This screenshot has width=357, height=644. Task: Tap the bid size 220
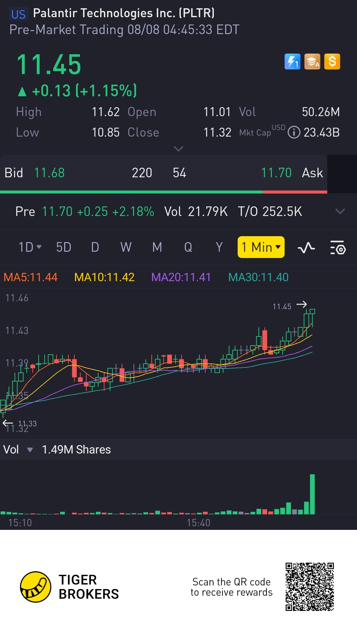coord(142,173)
